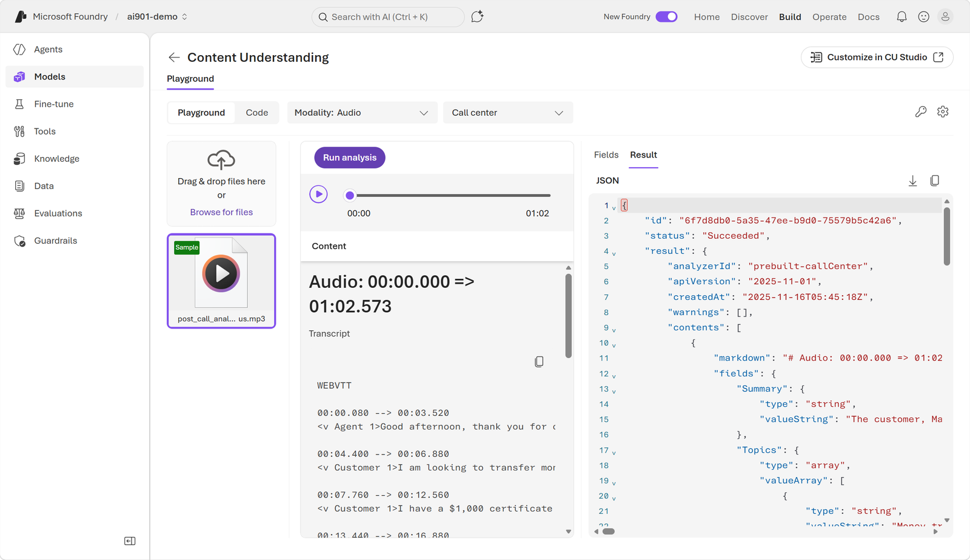
Task: Click the Microsoft Foundry breadcrumb text
Action: [x=70, y=16]
